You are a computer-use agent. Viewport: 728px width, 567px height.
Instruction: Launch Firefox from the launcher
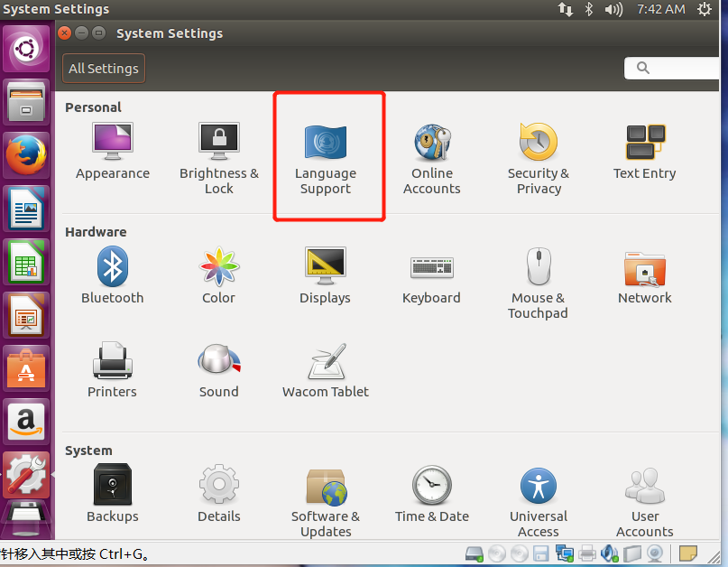(x=26, y=155)
